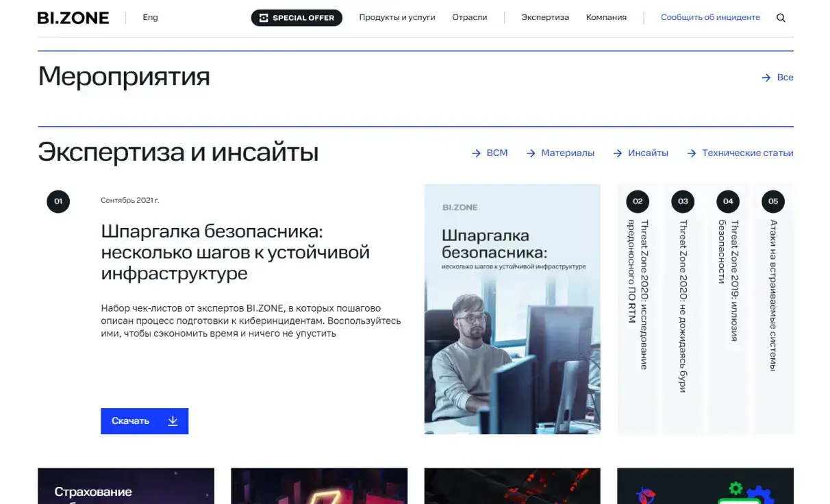The width and height of the screenshot is (830, 504).
Task: Click the Шпаргалка безопасника article heading
Action: pos(236,252)
